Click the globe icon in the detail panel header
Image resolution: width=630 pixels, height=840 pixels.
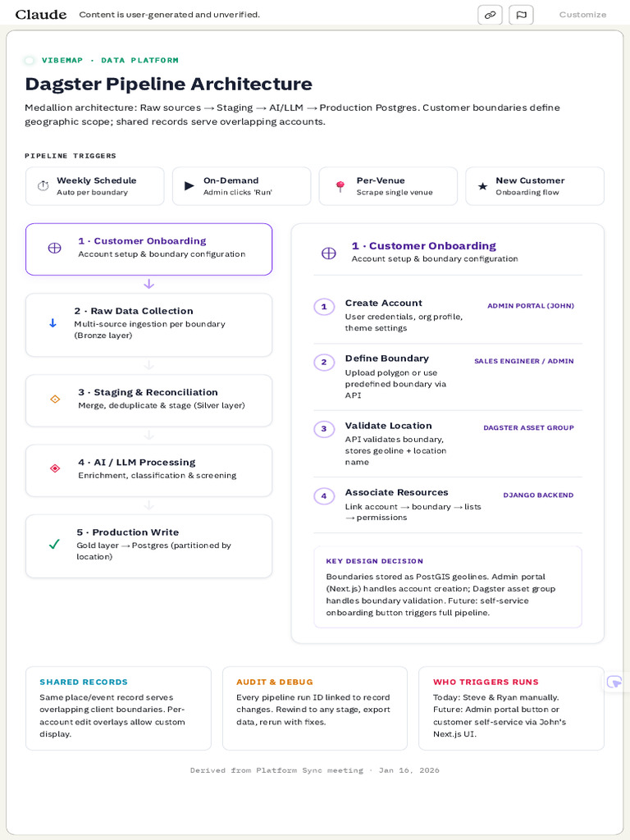[328, 253]
